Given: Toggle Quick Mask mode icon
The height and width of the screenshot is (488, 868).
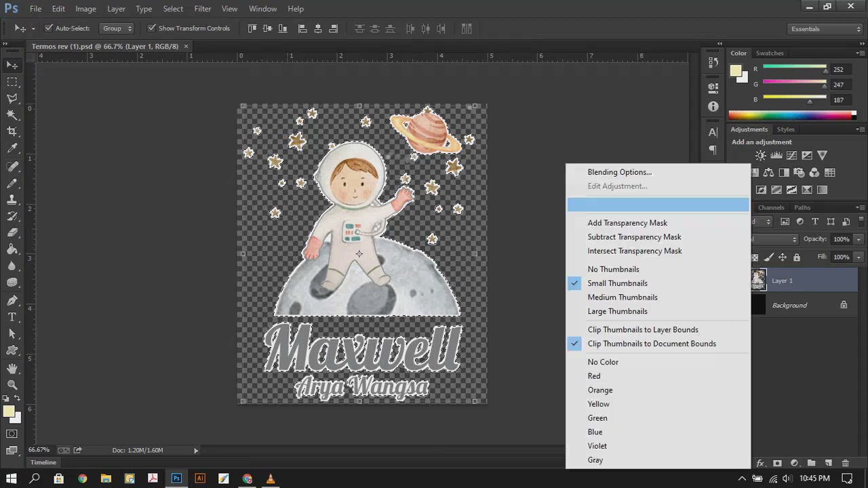Looking at the screenshot, I should pos(12,434).
